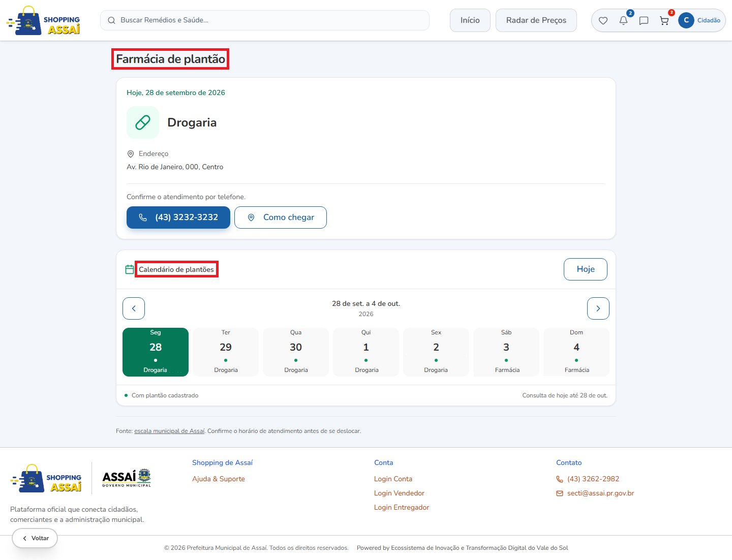This screenshot has height=560, width=732.
Task: Open Radar de Preços page
Action: click(536, 20)
